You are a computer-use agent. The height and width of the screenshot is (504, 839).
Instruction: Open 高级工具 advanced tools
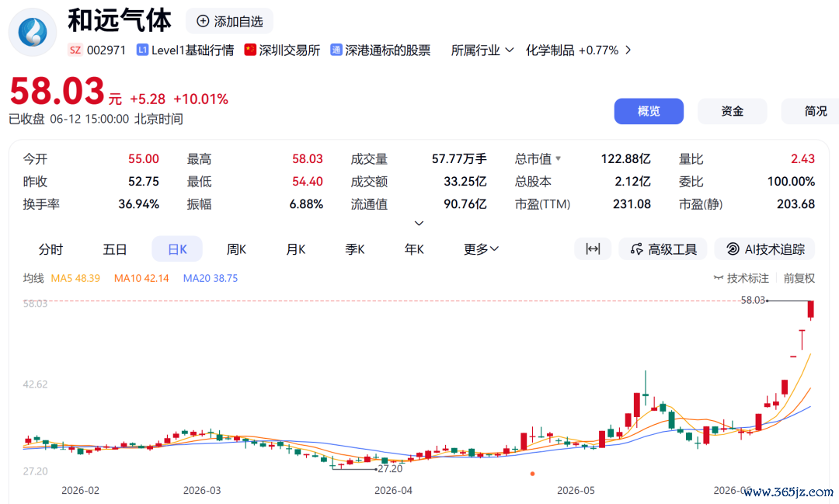tap(663, 249)
